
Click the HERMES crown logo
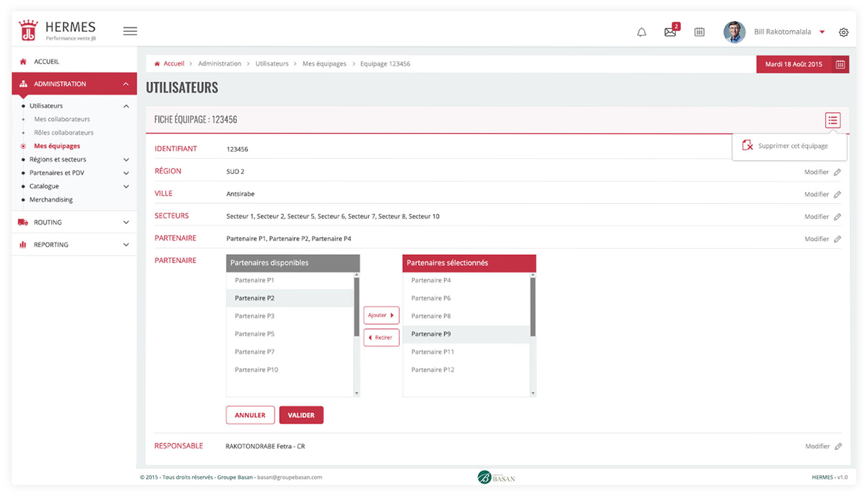coord(28,31)
